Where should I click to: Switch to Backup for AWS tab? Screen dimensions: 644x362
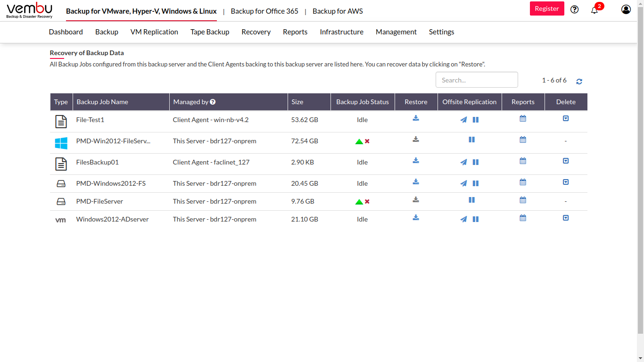[x=338, y=11]
